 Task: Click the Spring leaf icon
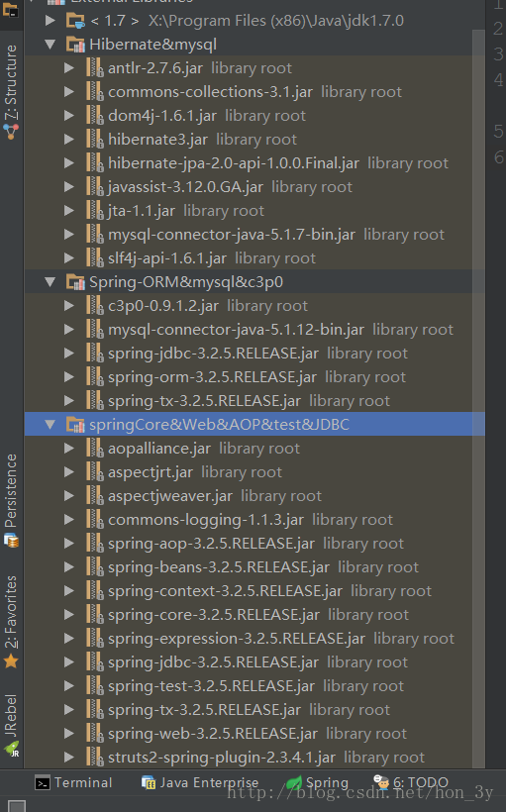[294, 782]
